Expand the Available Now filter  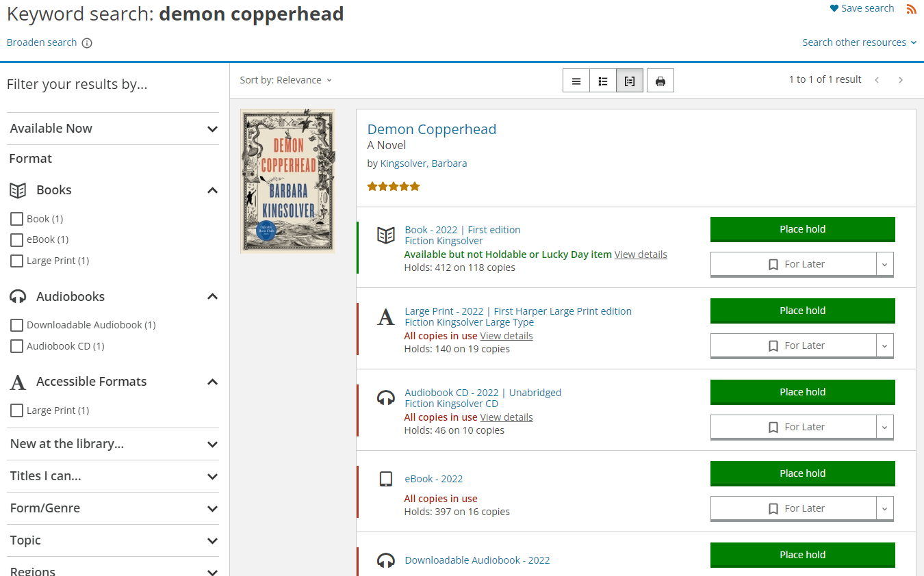(113, 129)
